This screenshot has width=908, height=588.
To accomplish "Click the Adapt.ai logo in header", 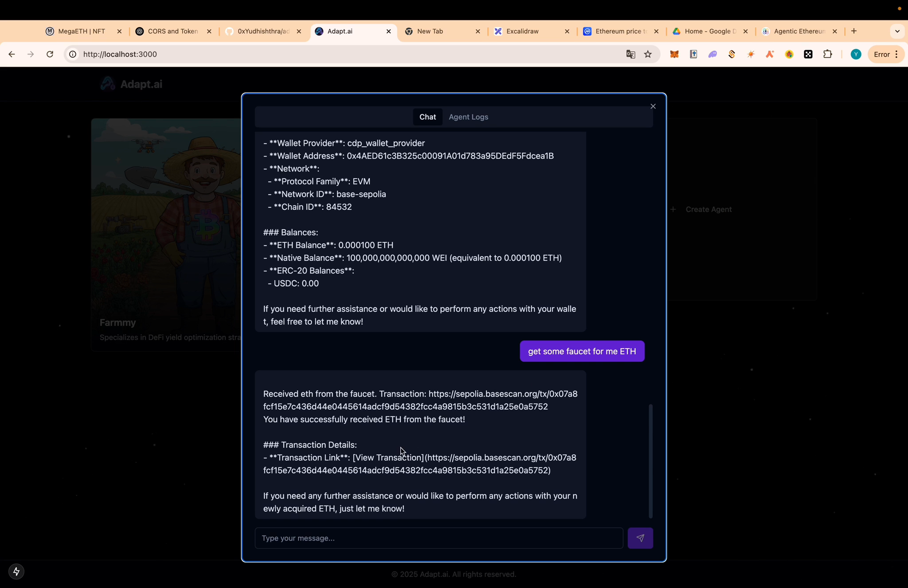I will pyautogui.click(x=131, y=84).
